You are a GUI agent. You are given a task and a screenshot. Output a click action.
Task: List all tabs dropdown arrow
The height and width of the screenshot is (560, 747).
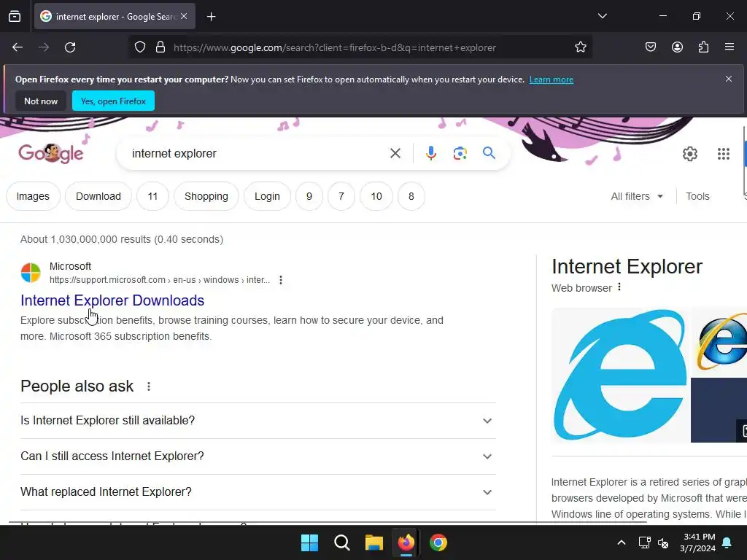(603, 16)
